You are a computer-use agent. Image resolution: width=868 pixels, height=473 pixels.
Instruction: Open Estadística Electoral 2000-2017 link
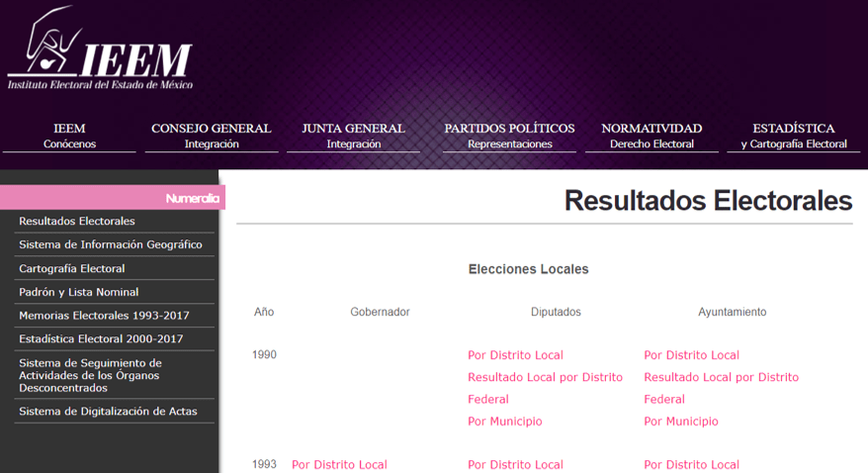tap(101, 340)
